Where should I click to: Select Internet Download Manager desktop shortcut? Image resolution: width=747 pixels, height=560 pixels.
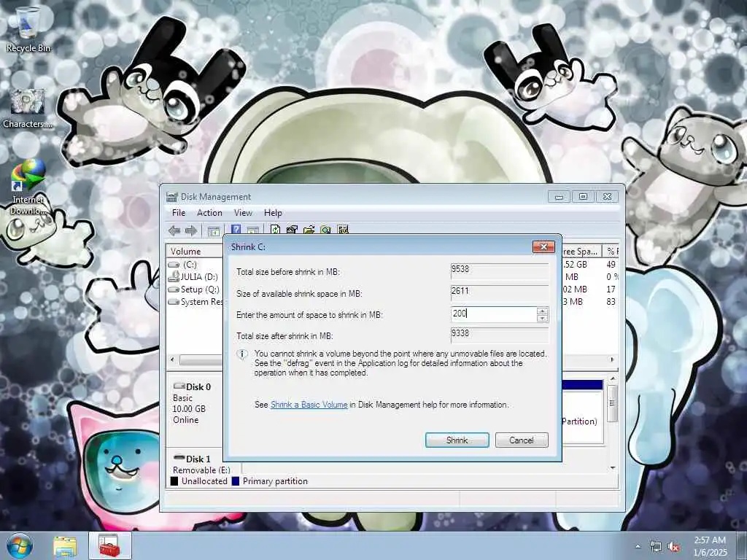tap(28, 187)
